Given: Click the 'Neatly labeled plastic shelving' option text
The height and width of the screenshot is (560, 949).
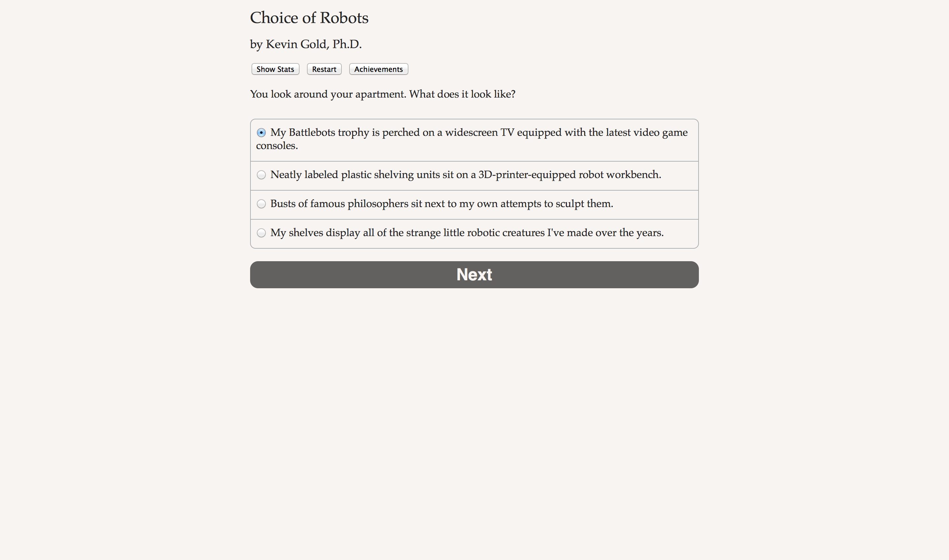Looking at the screenshot, I should click(x=466, y=175).
